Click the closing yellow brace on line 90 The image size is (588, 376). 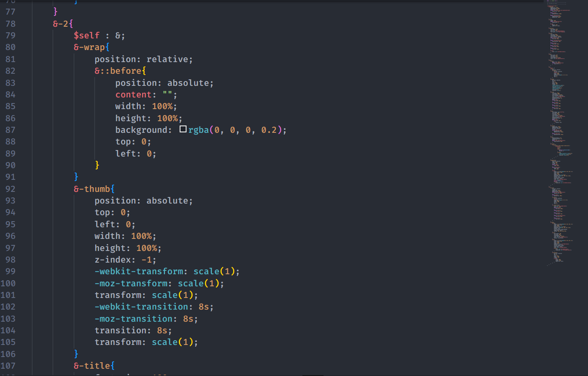coord(97,165)
